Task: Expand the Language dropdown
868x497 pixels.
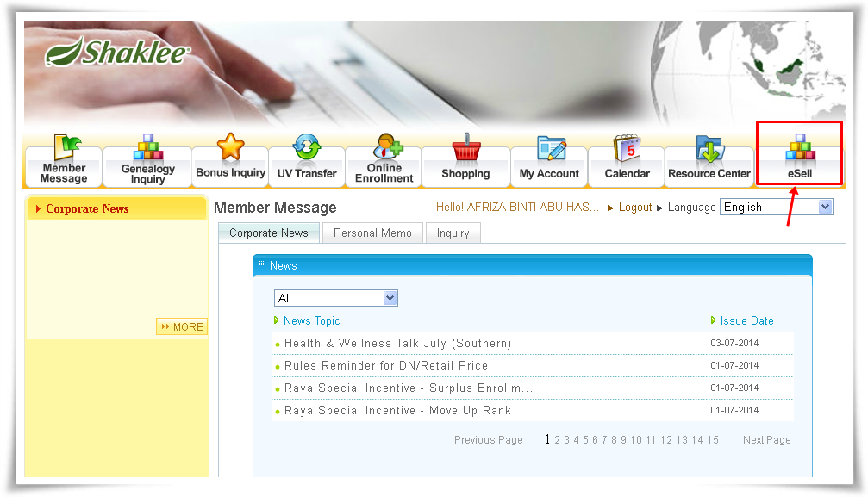Action: pos(776,207)
